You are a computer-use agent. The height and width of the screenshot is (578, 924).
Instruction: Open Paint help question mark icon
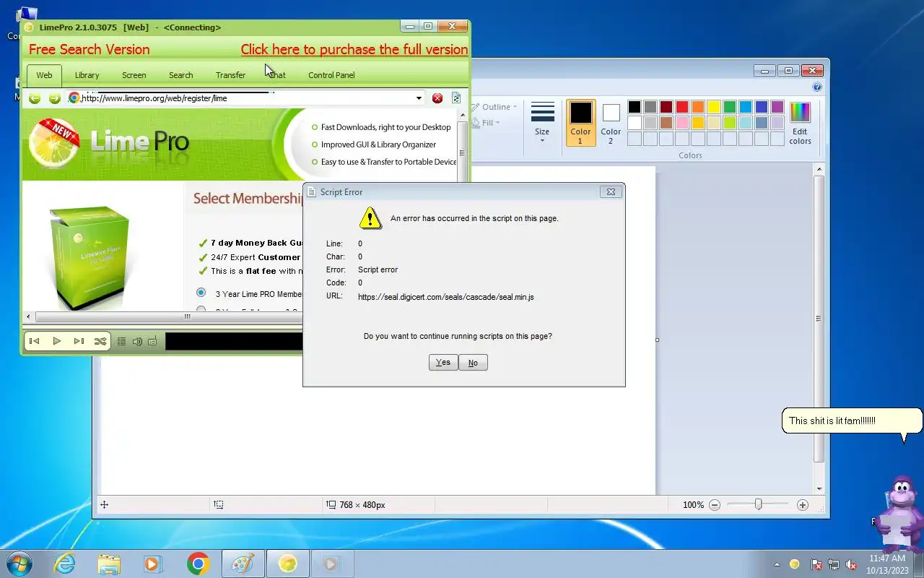[x=817, y=87]
